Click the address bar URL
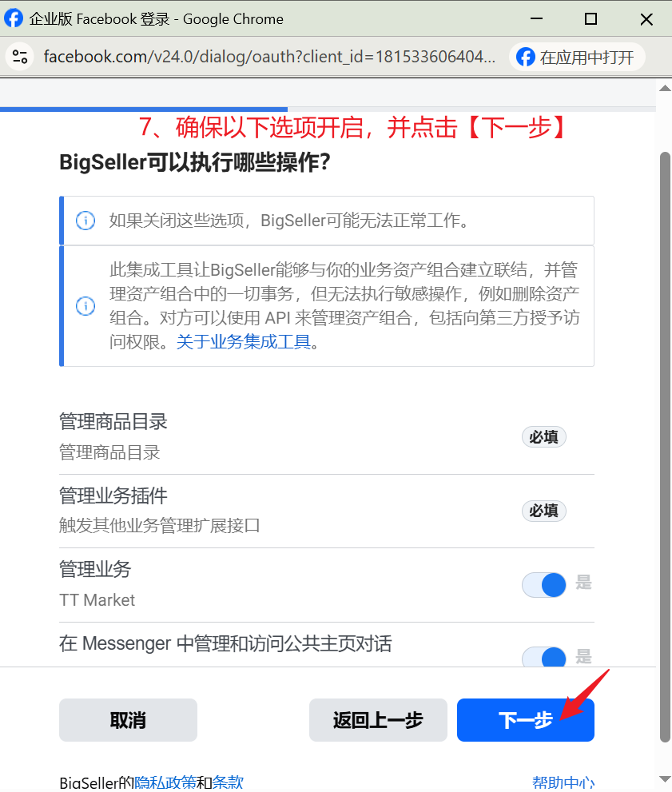 click(x=269, y=57)
